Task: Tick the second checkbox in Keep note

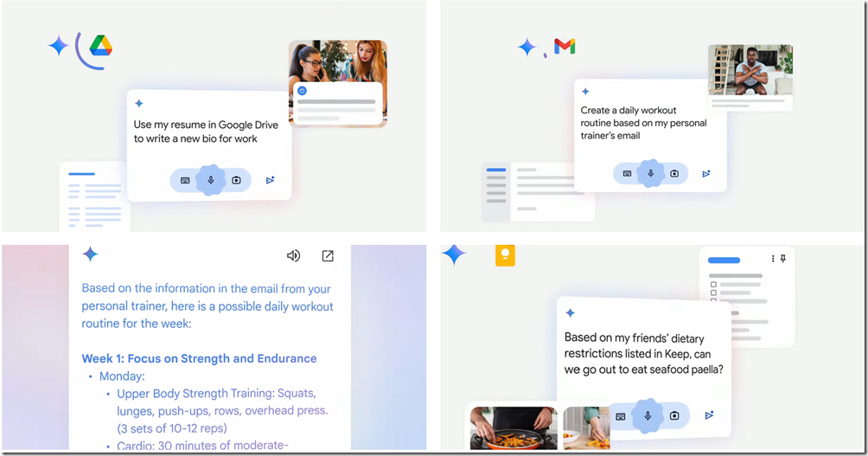Action: point(713,293)
